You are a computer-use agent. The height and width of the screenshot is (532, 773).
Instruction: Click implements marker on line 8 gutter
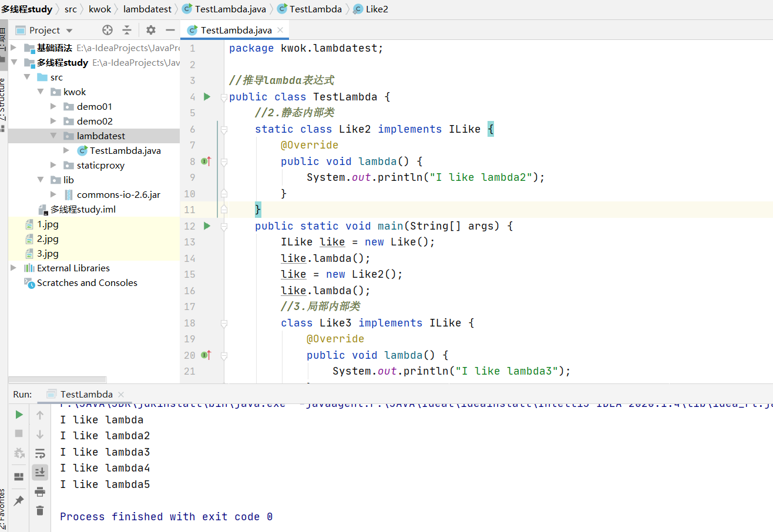point(206,161)
